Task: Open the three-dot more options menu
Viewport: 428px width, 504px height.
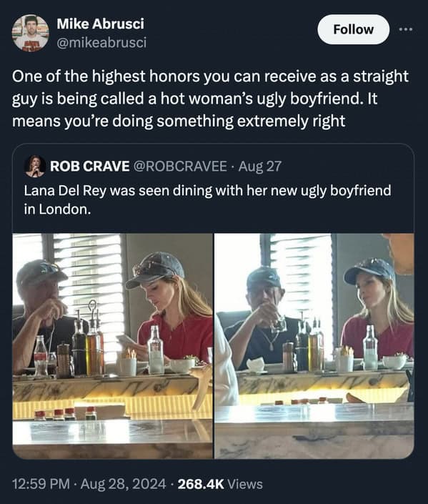Action: pyautogui.click(x=406, y=29)
